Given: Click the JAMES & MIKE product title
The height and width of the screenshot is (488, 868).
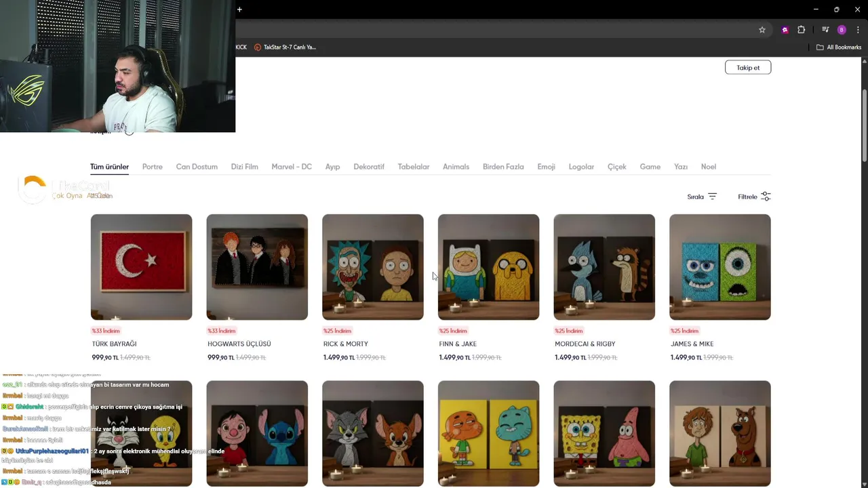Looking at the screenshot, I should point(692,344).
